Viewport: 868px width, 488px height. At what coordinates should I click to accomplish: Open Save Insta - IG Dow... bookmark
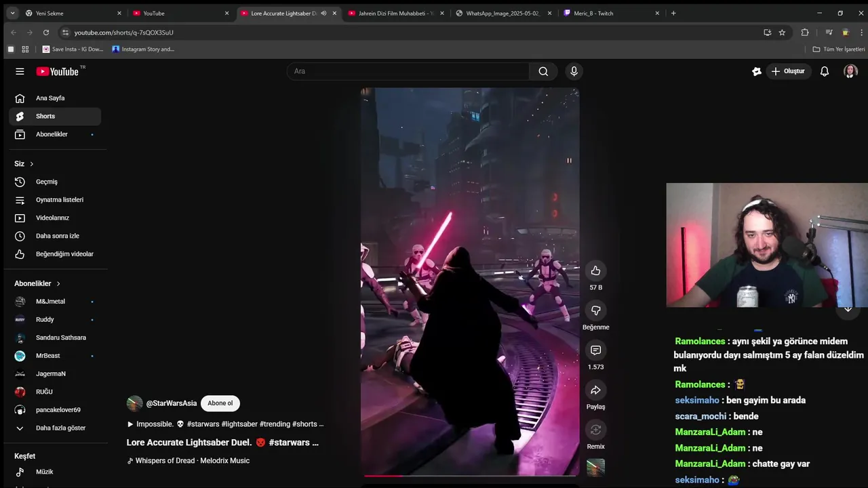pos(73,49)
